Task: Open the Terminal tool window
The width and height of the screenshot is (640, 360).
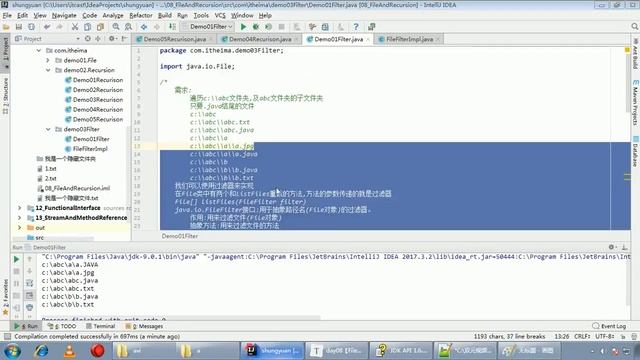Action: point(100,326)
